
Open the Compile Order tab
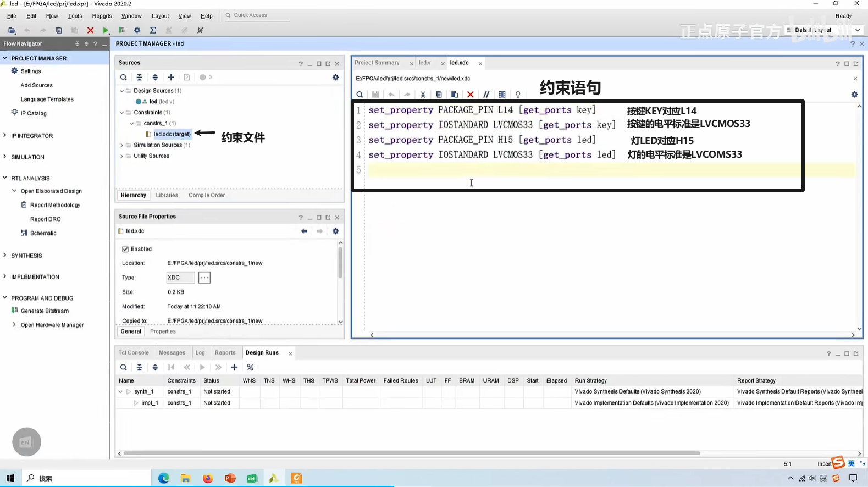(207, 195)
